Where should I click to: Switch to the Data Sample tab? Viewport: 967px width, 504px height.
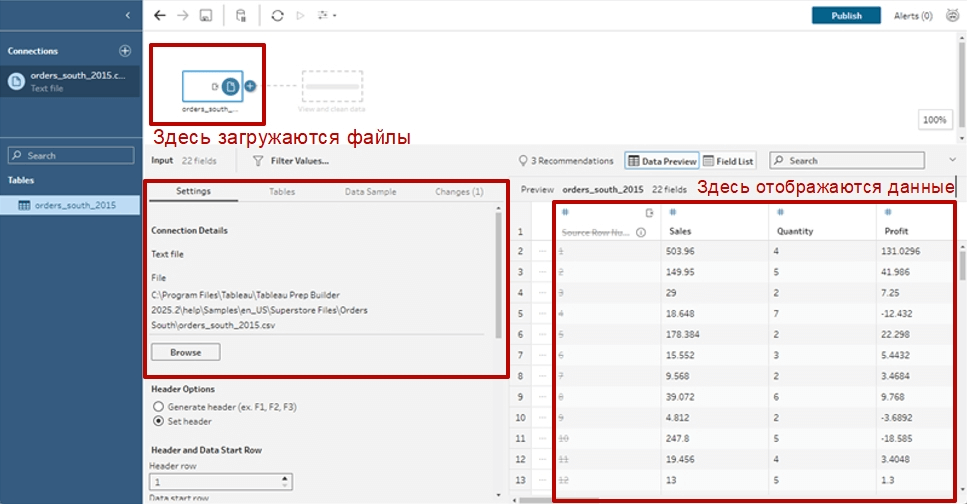[x=370, y=191]
